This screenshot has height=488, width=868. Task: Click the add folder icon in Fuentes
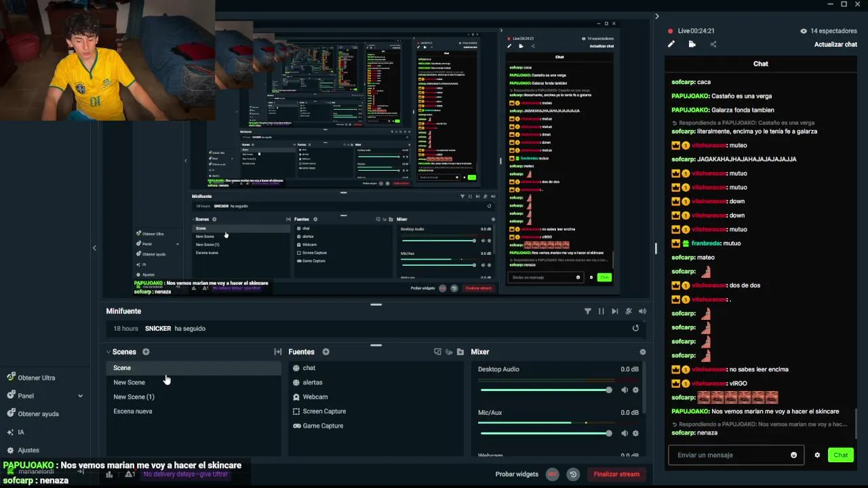pyautogui.click(x=460, y=352)
